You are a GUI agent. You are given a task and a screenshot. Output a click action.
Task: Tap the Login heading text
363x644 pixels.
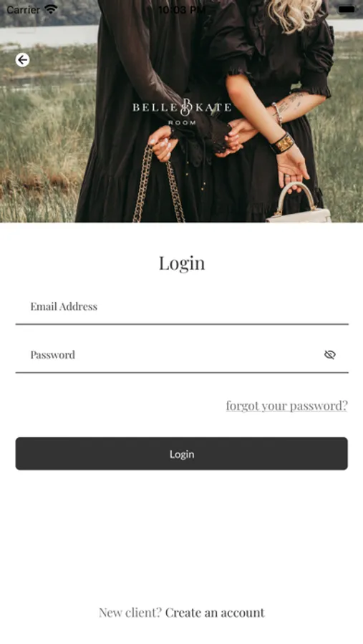click(182, 263)
